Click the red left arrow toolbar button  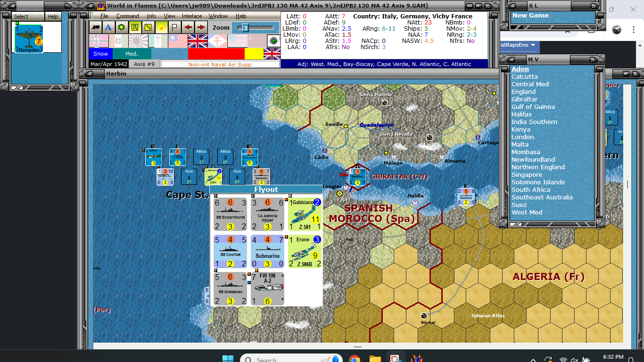coord(188,27)
